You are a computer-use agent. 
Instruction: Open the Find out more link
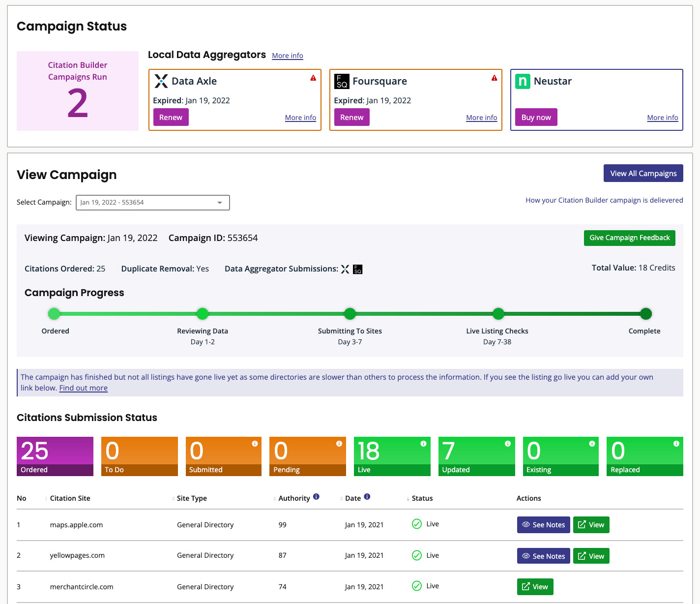[83, 388]
